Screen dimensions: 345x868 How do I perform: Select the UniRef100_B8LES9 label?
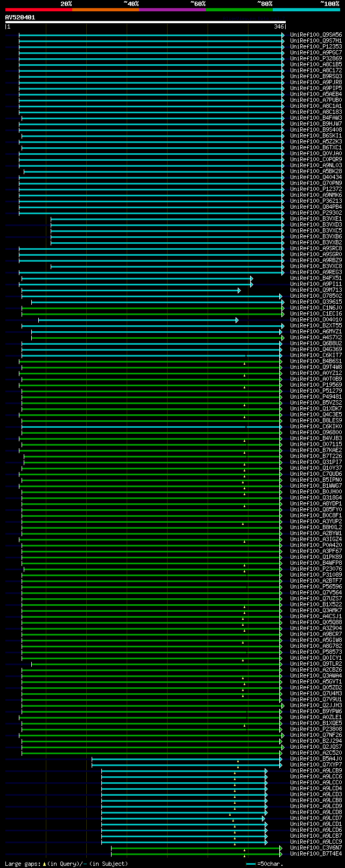[x=316, y=421]
